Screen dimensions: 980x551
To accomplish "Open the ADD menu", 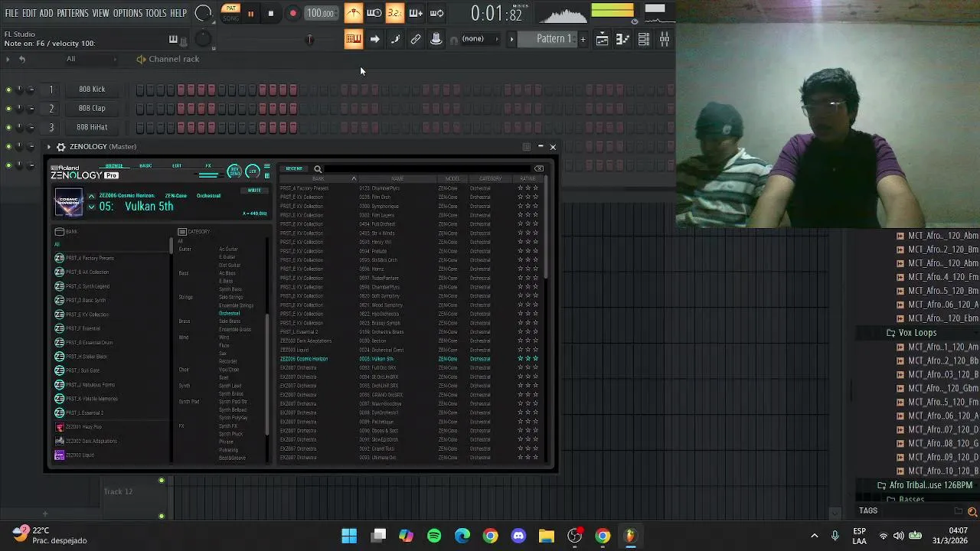I will 47,14.
